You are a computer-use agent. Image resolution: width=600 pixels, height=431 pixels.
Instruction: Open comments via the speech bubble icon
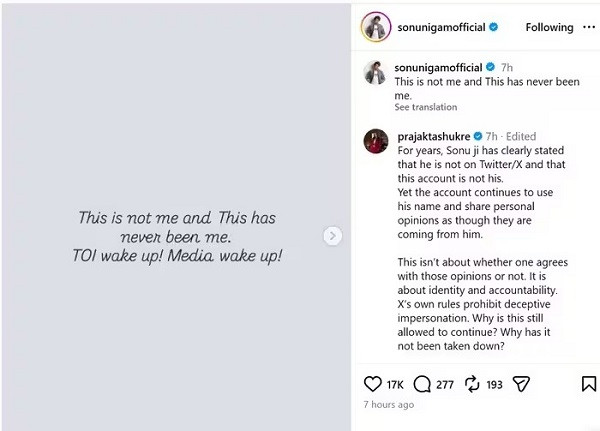tap(422, 384)
